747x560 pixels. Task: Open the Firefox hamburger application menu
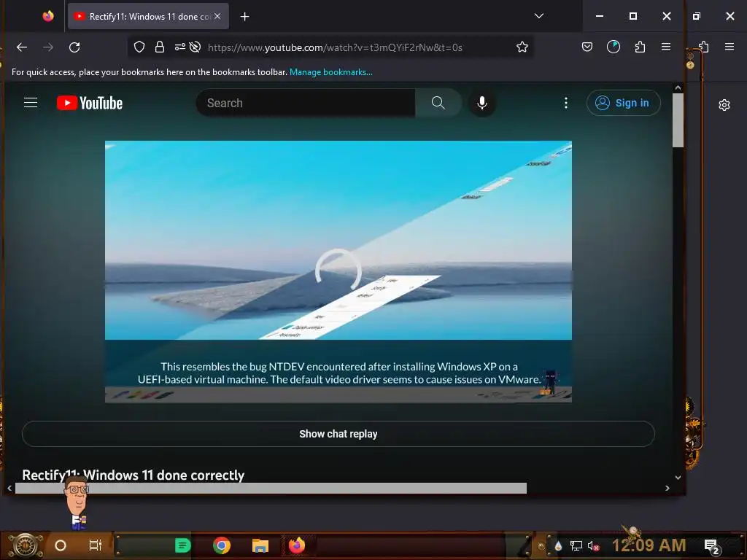pos(666,47)
